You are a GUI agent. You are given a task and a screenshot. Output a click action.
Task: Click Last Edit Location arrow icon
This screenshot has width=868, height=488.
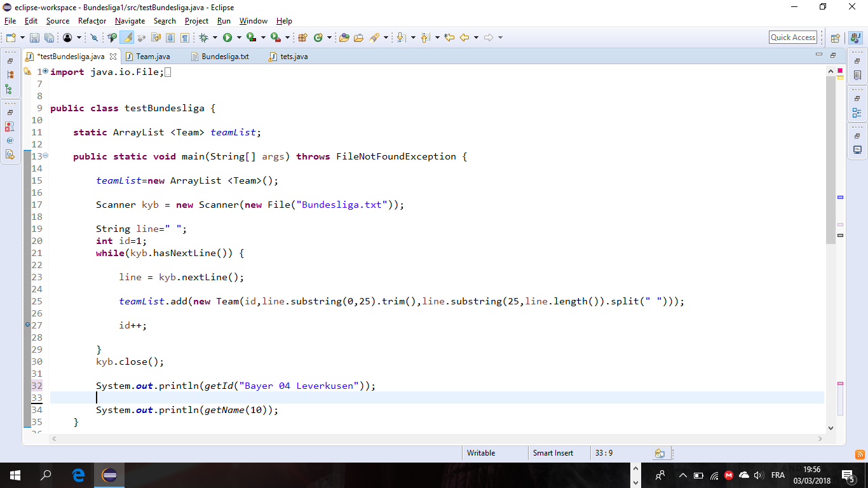tap(449, 37)
